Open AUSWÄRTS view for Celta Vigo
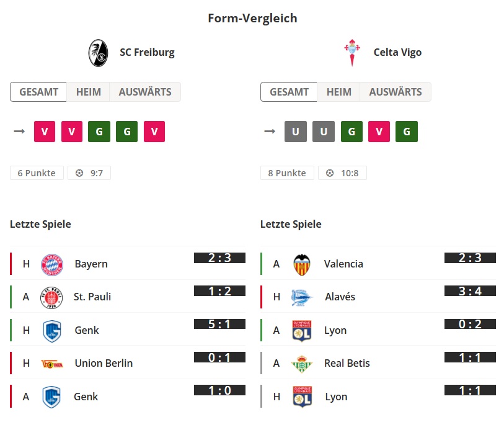Screen dimensions: 504x422 tap(396, 91)
